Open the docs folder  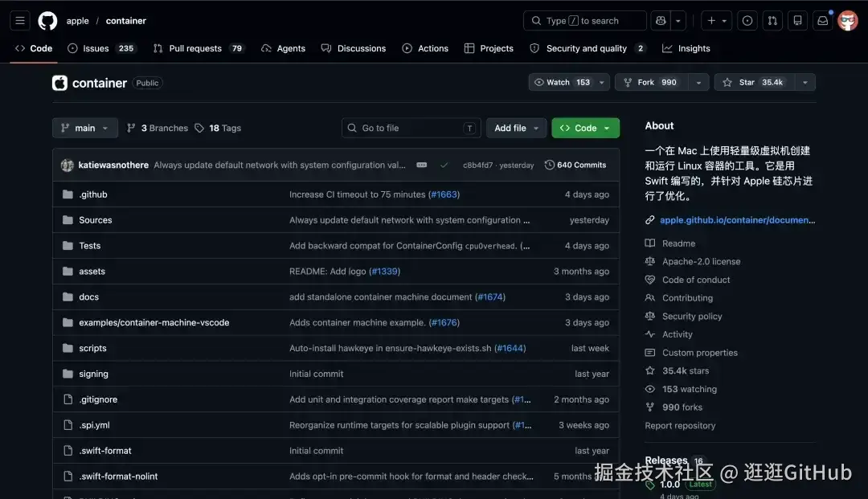point(88,297)
